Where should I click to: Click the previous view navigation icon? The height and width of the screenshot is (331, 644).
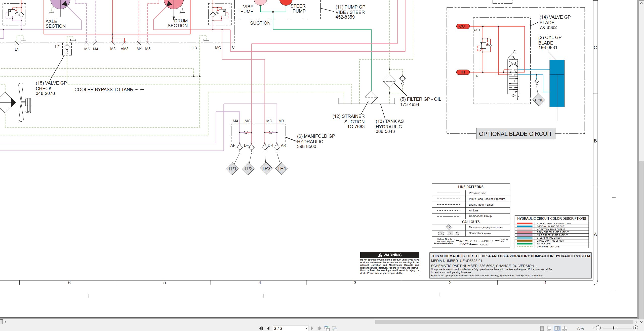[x=327, y=328]
